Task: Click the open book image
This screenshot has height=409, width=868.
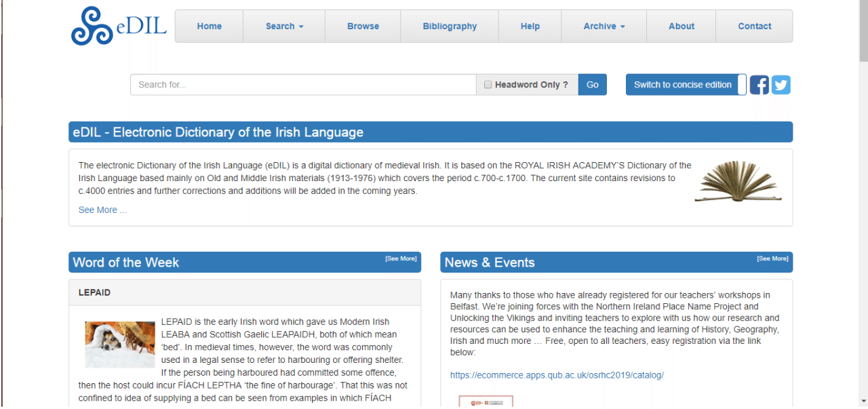Action: [x=738, y=181]
